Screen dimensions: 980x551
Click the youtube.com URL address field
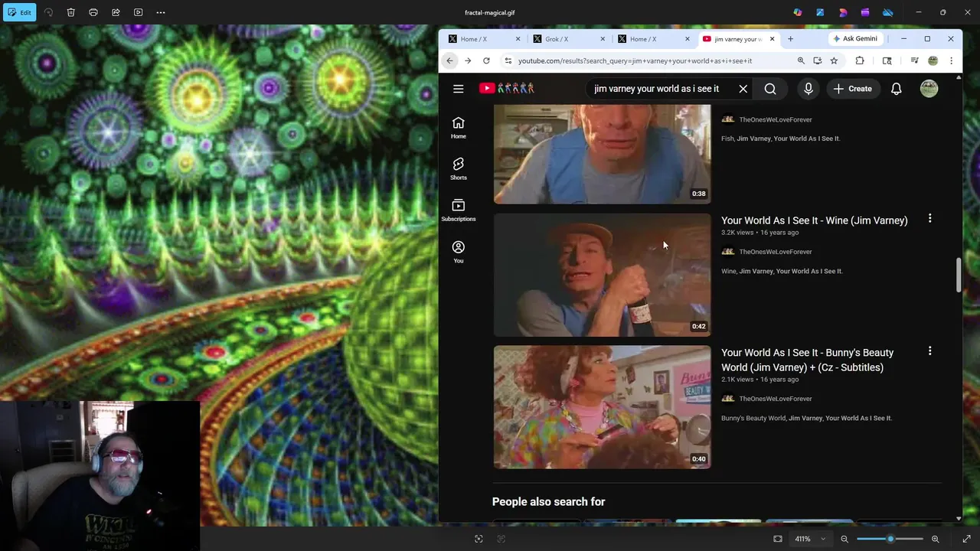(x=635, y=60)
